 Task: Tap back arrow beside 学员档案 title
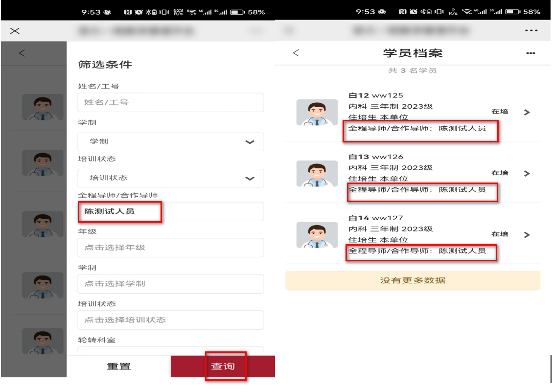(x=296, y=53)
